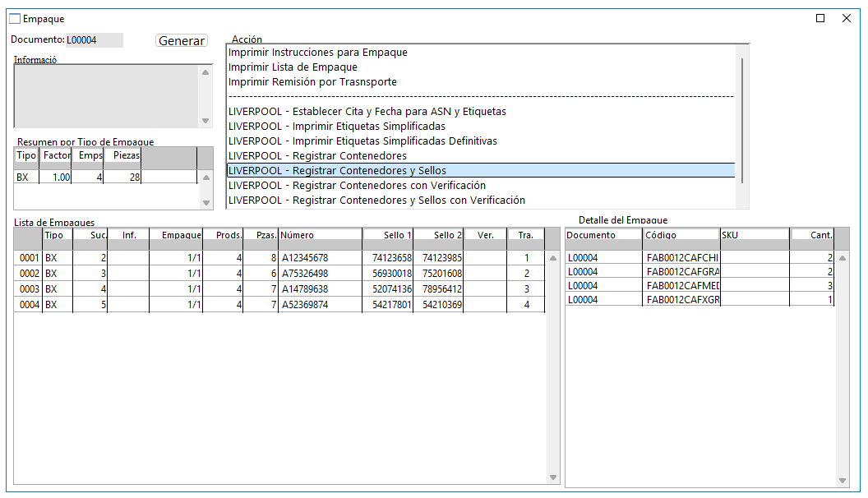
Task: Click SKU header in Detalle del Empaque
Action: (x=755, y=236)
